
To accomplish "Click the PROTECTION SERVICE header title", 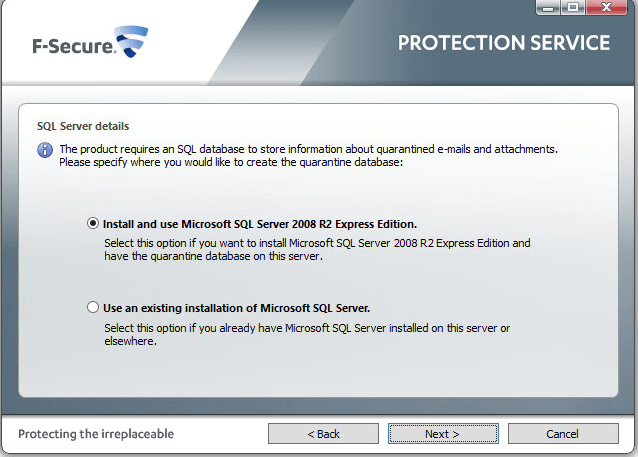I will (x=503, y=43).
